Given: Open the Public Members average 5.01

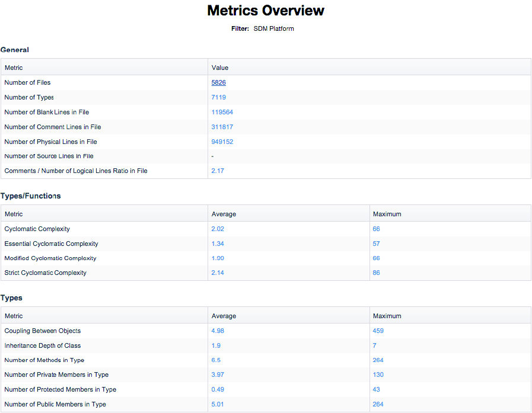Looking at the screenshot, I should point(218,404).
